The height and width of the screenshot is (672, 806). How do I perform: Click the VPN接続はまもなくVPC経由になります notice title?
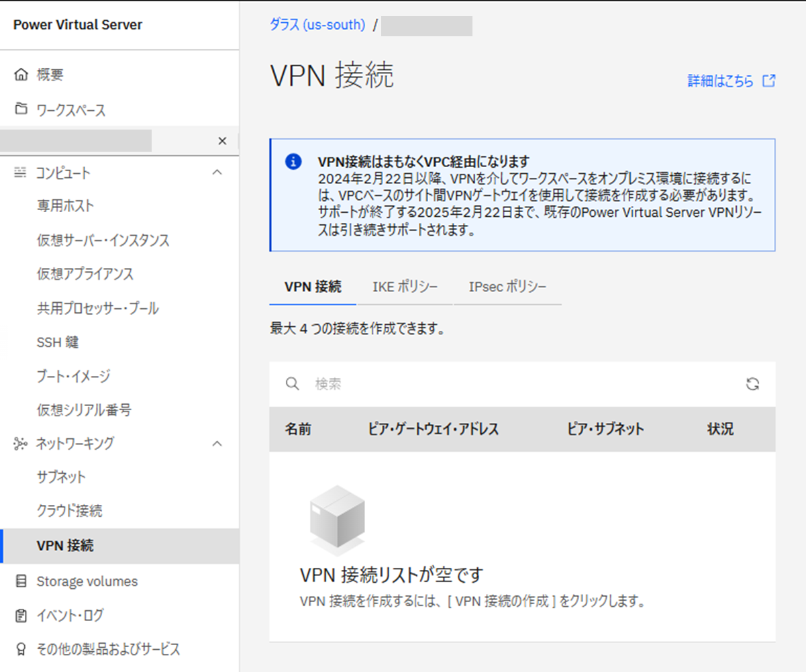pyautogui.click(x=424, y=161)
